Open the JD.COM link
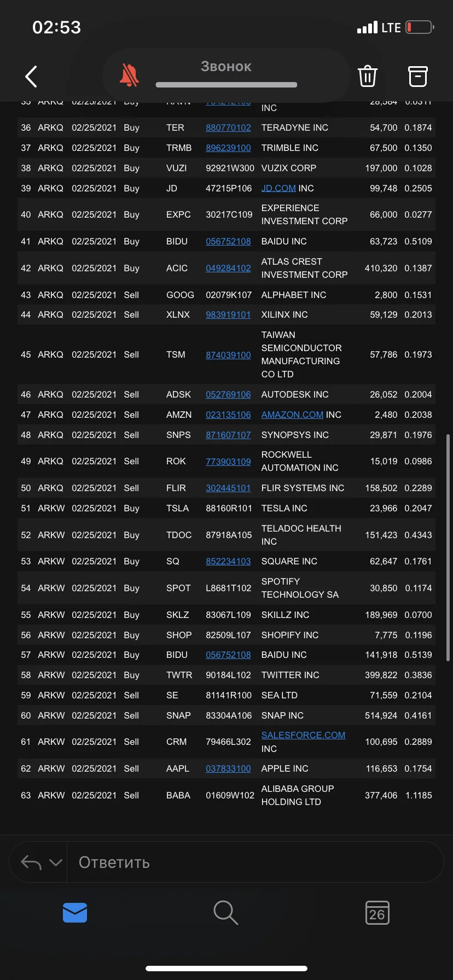Image resolution: width=453 pixels, height=980 pixels. click(278, 188)
